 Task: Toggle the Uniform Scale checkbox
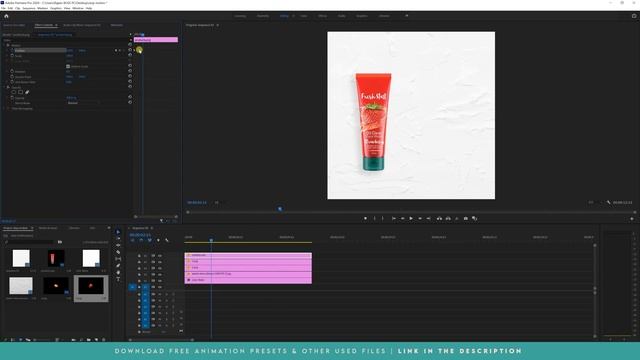(x=68, y=66)
